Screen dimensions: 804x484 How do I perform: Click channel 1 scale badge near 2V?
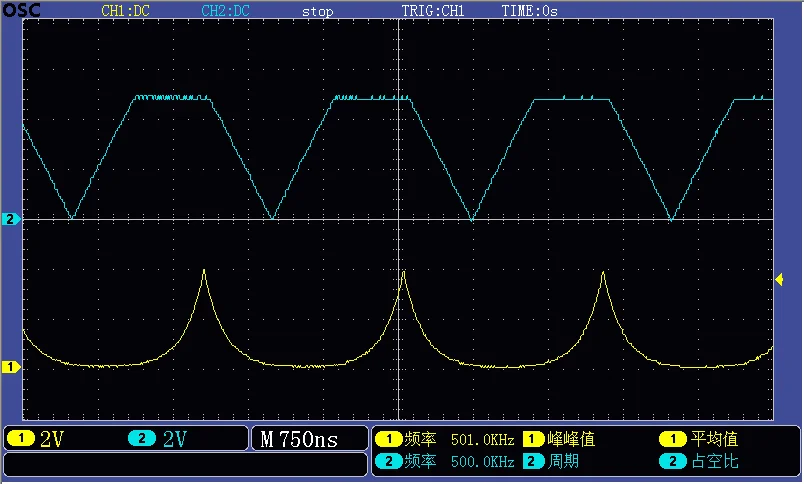click(21, 439)
